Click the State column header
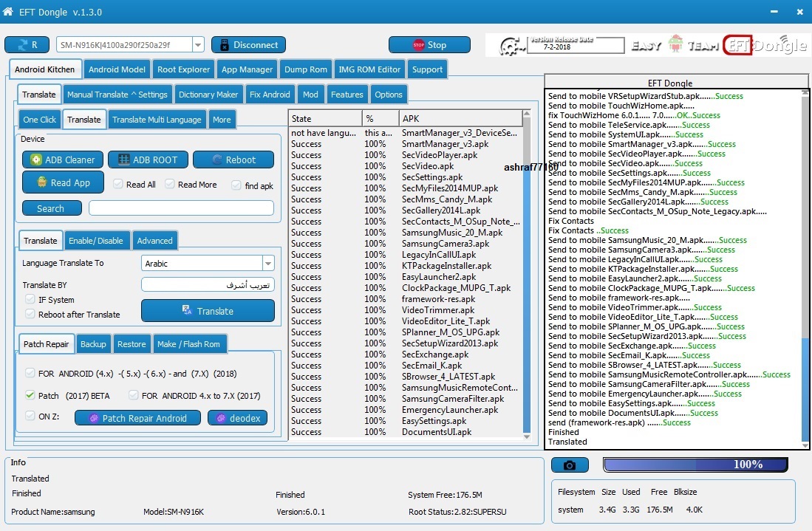 pyautogui.click(x=324, y=118)
